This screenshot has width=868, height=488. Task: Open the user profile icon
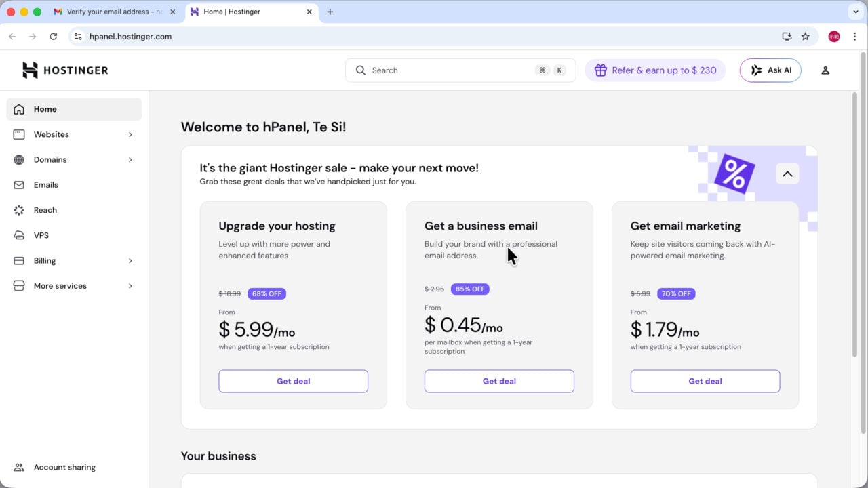[x=825, y=70]
